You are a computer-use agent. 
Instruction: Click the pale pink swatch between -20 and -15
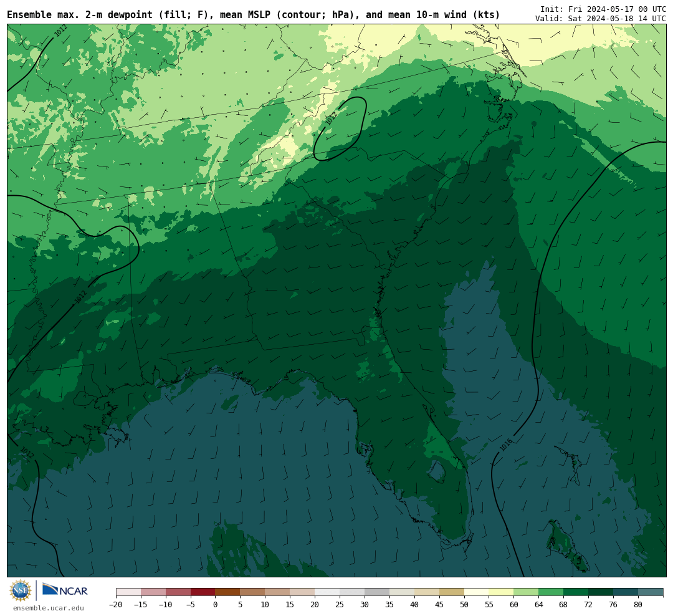click(128, 592)
